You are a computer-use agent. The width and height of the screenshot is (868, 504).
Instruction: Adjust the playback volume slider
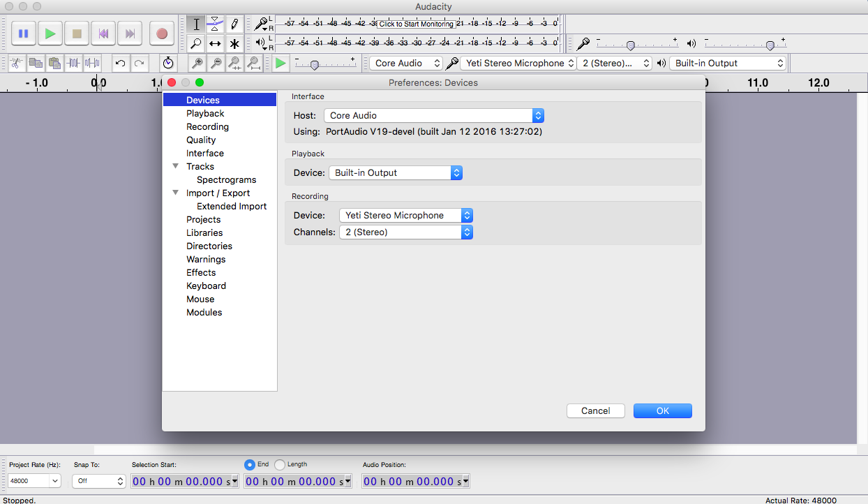coord(744,44)
